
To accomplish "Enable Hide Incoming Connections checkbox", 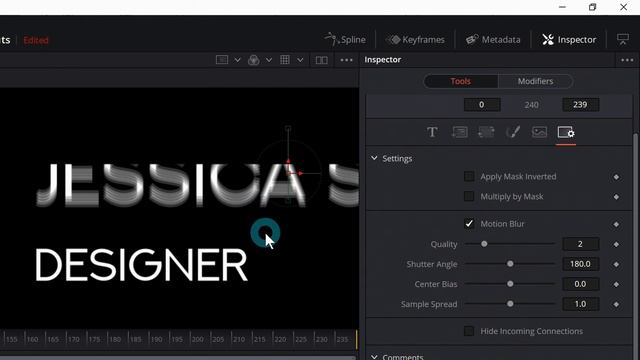I will [469, 331].
